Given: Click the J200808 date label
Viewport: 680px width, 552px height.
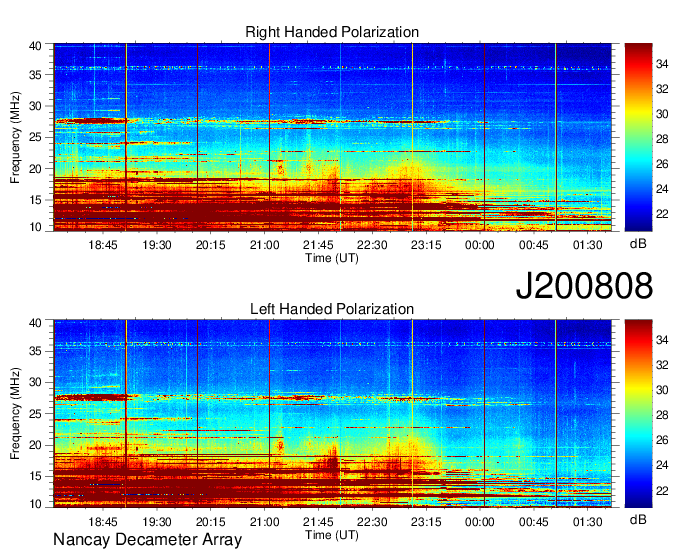Looking at the screenshot, I should 584,285.
